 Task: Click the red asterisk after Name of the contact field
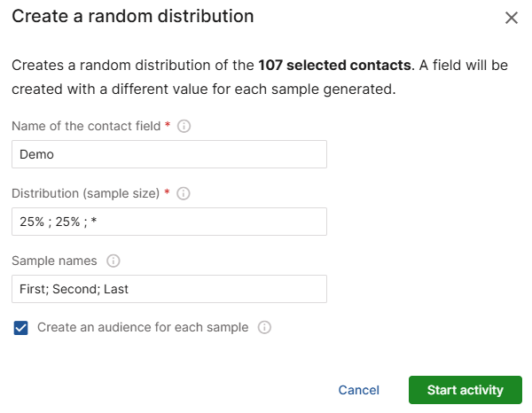pyautogui.click(x=168, y=126)
